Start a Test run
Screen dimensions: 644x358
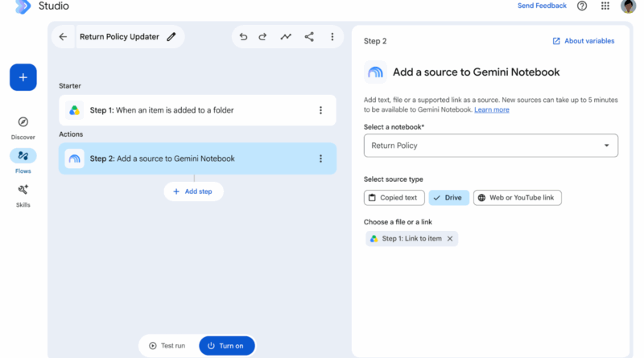tap(167, 346)
